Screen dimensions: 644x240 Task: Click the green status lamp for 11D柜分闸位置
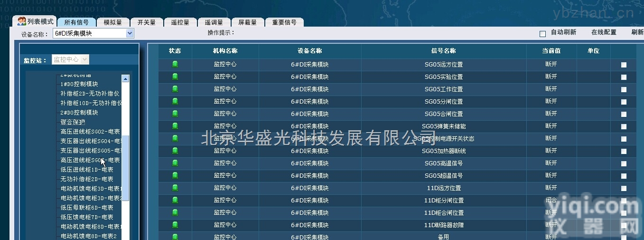coord(175,200)
